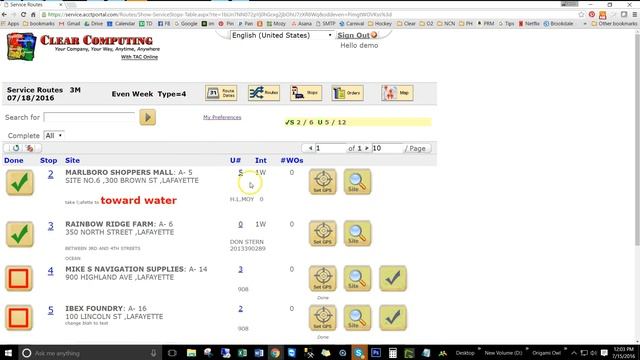640x360 pixels.
Task: Sort by the Stop column header
Action: point(49,160)
